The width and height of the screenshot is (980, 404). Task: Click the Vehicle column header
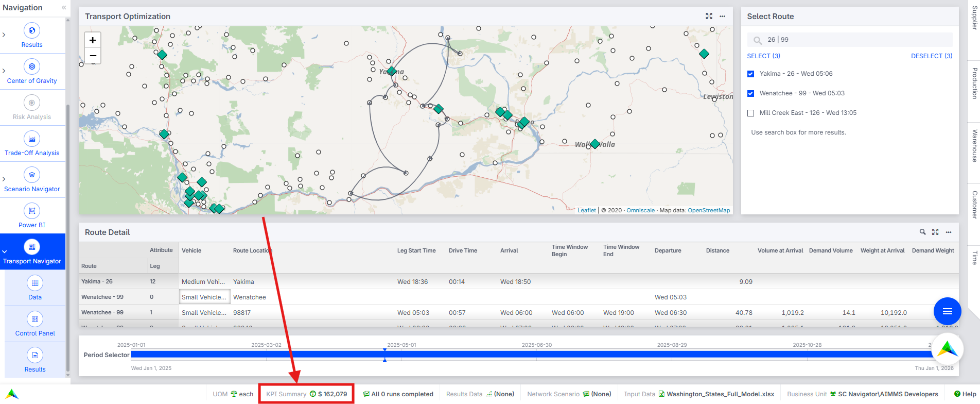(191, 250)
